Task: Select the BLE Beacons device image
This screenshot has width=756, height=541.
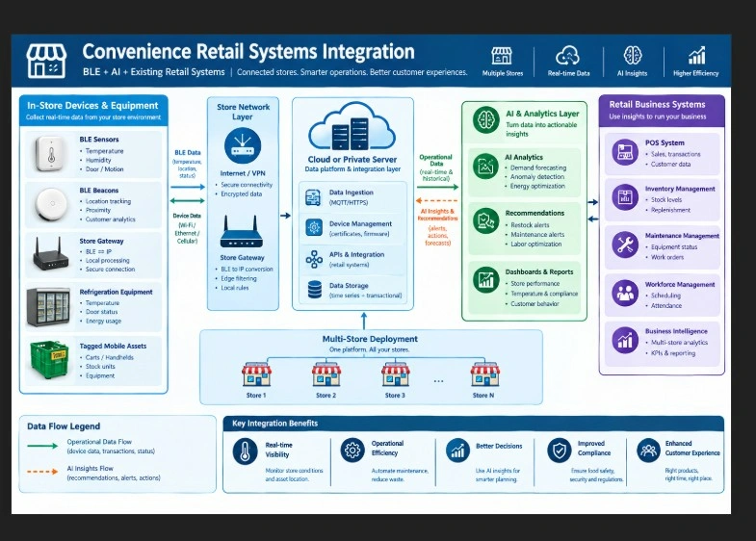Action: click(x=52, y=204)
